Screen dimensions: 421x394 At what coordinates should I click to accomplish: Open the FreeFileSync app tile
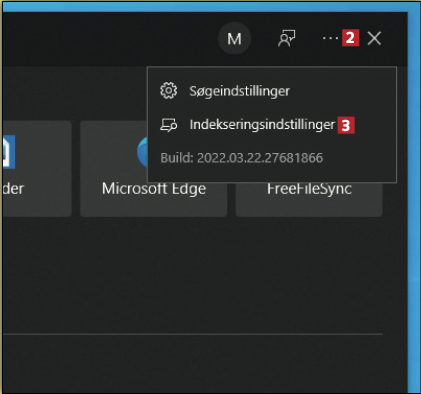coord(309,199)
